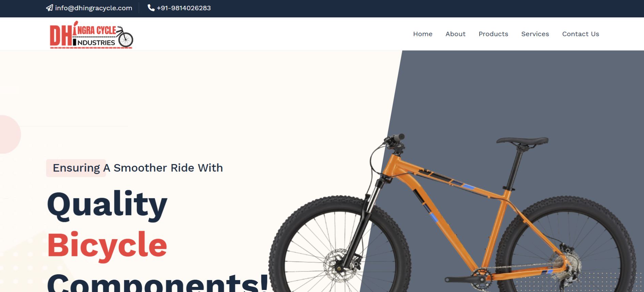Go to the Home menu item
Image resolution: width=644 pixels, height=292 pixels.
(423, 34)
